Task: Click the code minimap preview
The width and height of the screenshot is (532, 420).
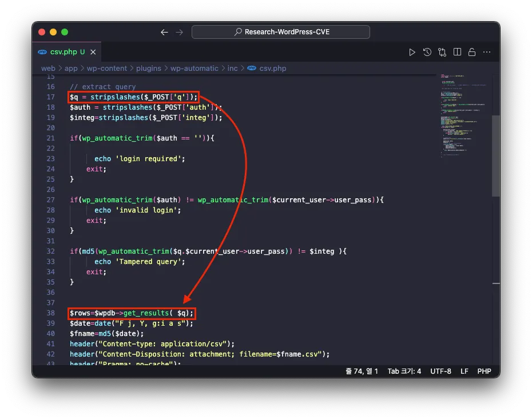Action: (462, 114)
